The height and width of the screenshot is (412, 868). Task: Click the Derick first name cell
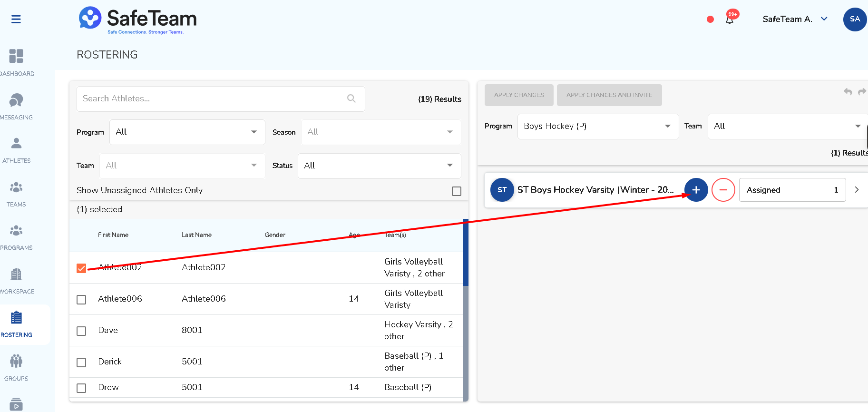click(110, 362)
